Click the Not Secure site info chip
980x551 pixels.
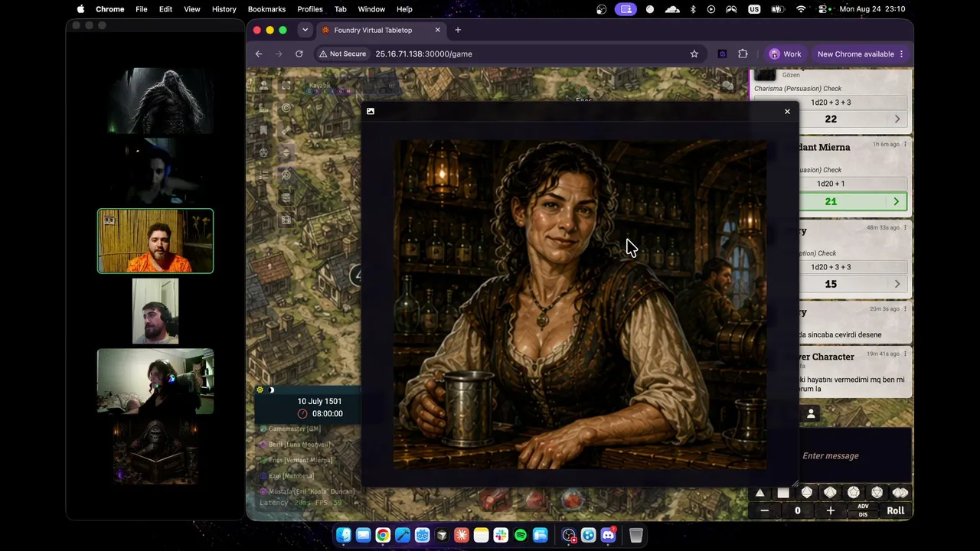click(x=342, y=54)
